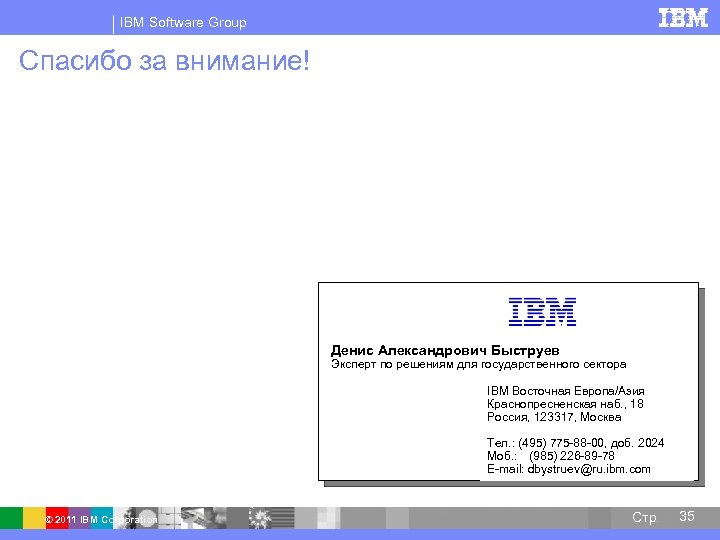
Task: Click the white IBM logo in header
Action: (683, 18)
